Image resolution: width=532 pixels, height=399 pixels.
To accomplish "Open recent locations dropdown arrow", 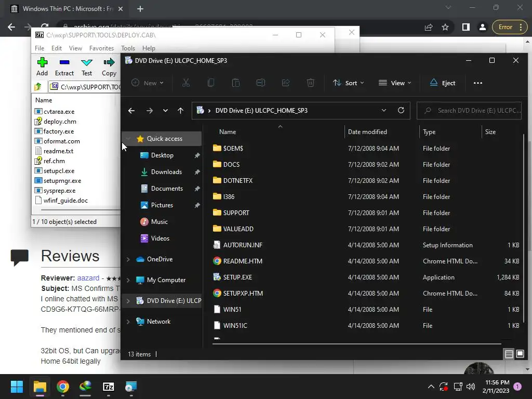I will 165,111.
